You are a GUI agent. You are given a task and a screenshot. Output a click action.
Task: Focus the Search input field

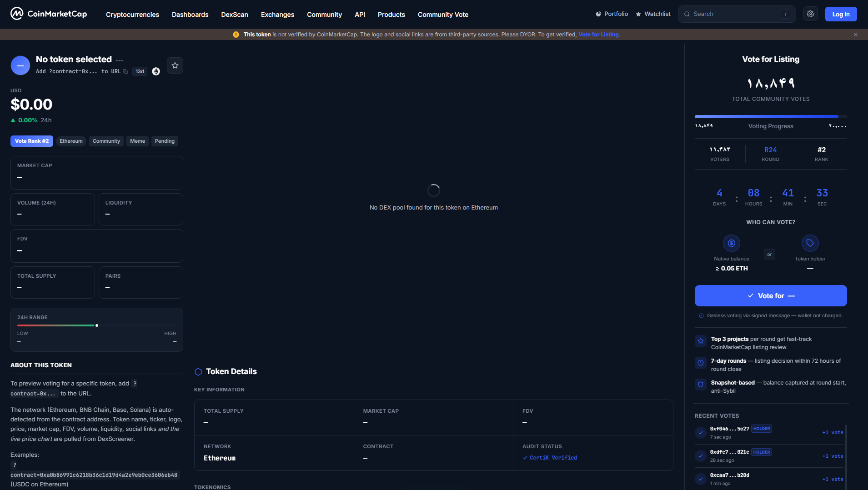tap(737, 14)
